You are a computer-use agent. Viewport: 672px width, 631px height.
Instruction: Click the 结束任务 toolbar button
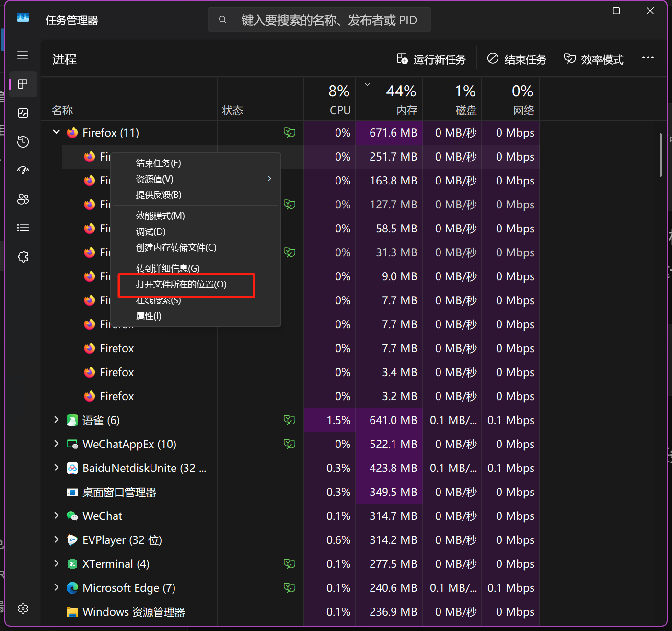pyautogui.click(x=517, y=59)
